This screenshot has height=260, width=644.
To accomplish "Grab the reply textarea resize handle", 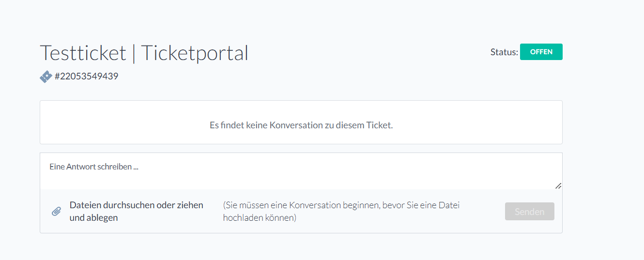I will point(558,185).
